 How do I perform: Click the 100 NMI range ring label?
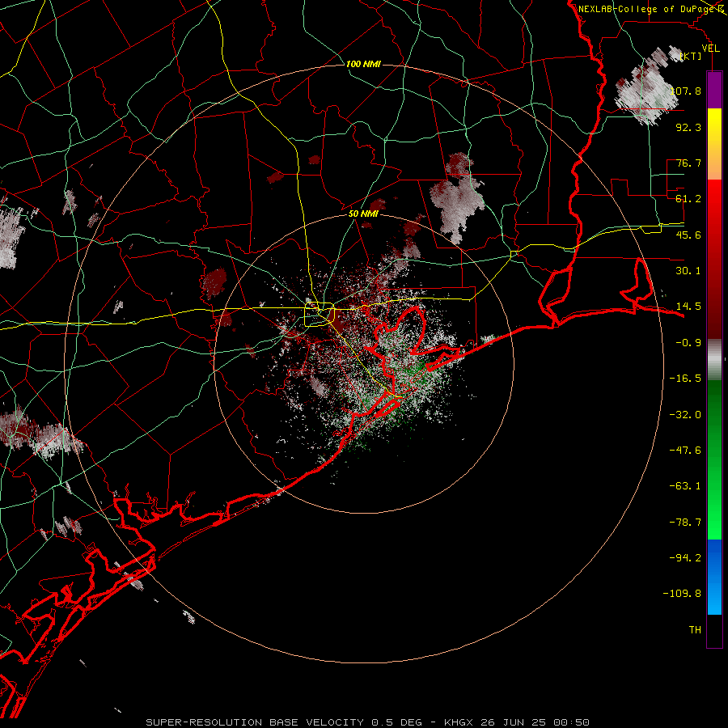tap(363, 64)
